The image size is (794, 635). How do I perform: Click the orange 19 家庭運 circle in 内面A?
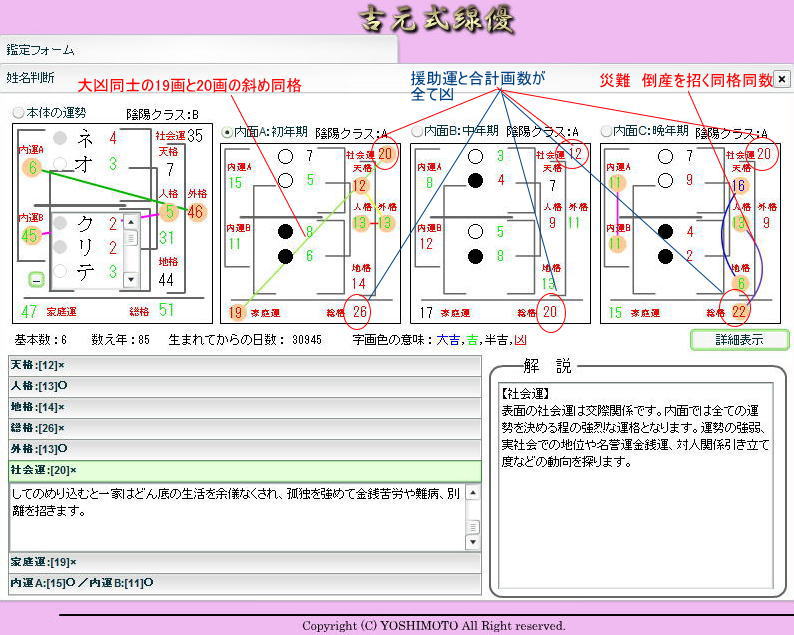click(236, 312)
